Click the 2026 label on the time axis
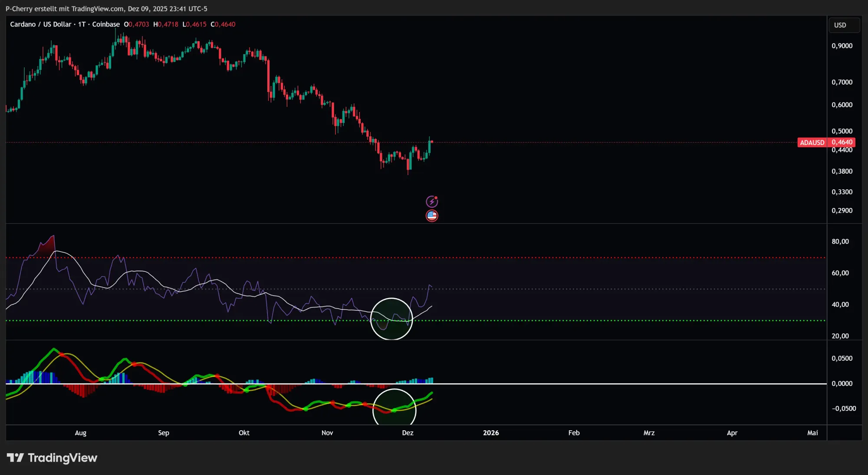The height and width of the screenshot is (475, 868). click(x=491, y=433)
